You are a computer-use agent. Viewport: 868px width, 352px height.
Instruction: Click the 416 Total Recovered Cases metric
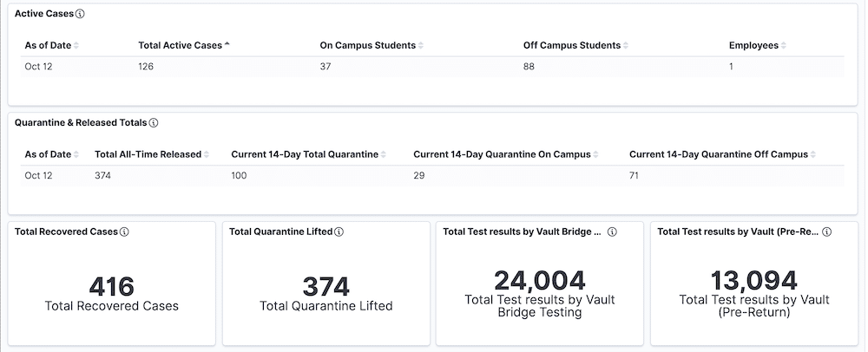(111, 288)
